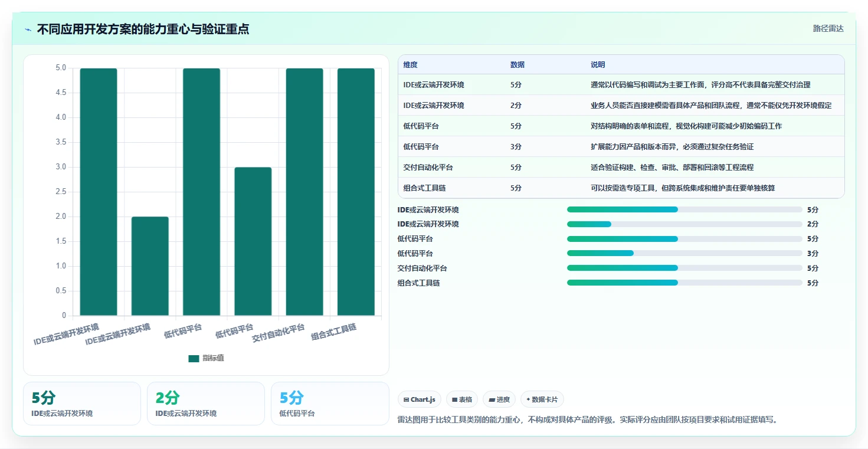The height and width of the screenshot is (449, 868).
Task: Click the lightning icon beside the page title
Action: pyautogui.click(x=28, y=30)
